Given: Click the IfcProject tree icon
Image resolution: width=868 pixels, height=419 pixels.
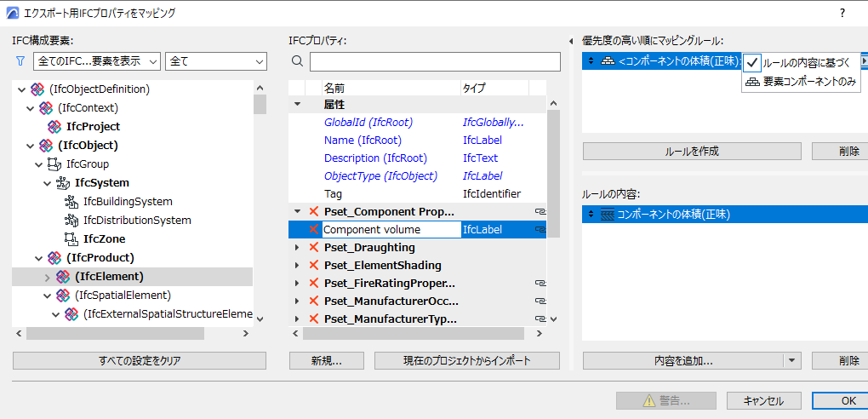Looking at the screenshot, I should [x=54, y=126].
